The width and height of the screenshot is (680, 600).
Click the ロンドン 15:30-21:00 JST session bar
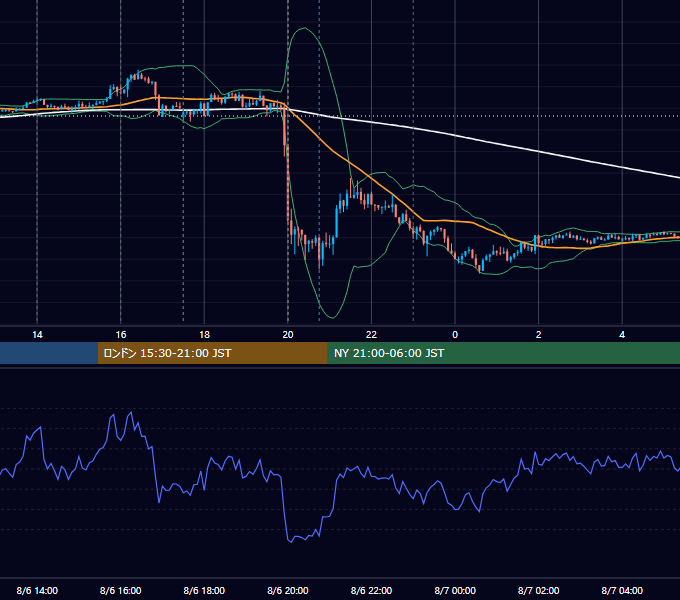[x=212, y=353]
